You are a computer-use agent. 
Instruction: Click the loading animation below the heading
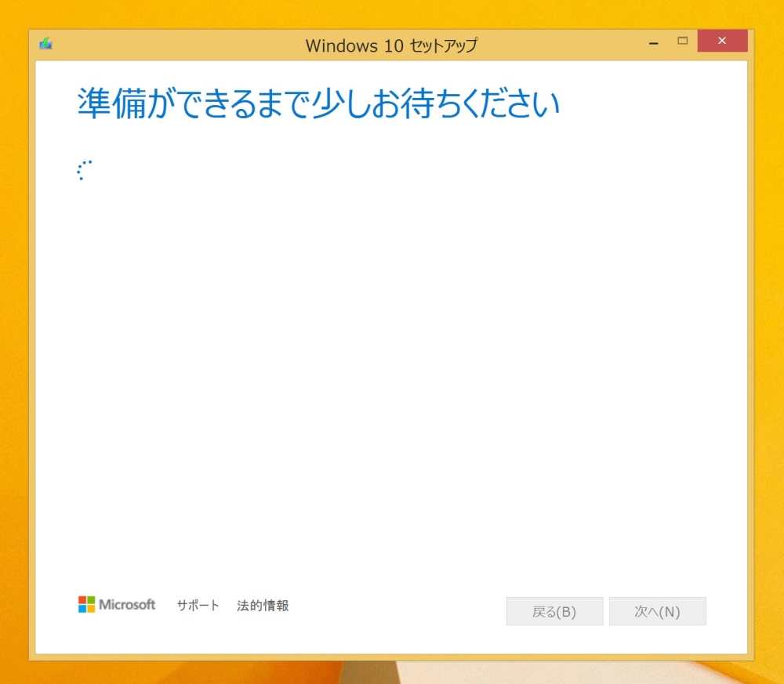(83, 168)
